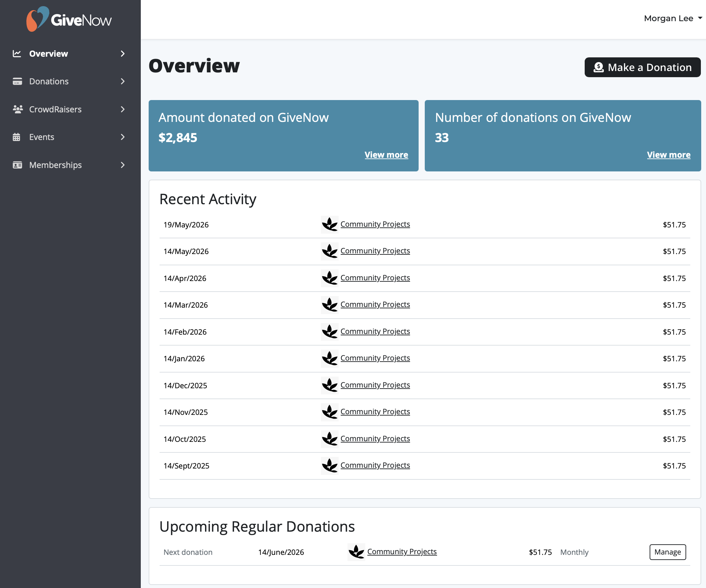Screen dimensions: 706x588
Task: Click the charity logo on 14/Jan/2026 row
Action: [330, 359]
